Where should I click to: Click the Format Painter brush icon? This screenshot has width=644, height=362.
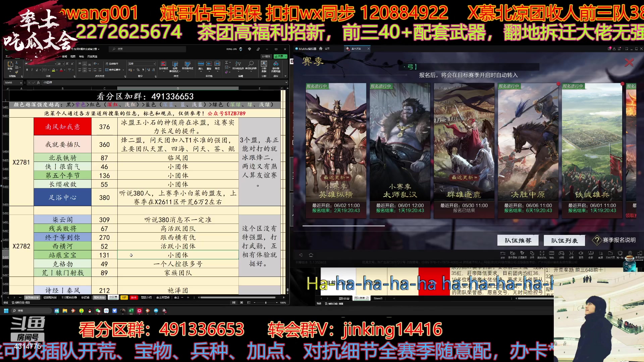click(x=16, y=72)
